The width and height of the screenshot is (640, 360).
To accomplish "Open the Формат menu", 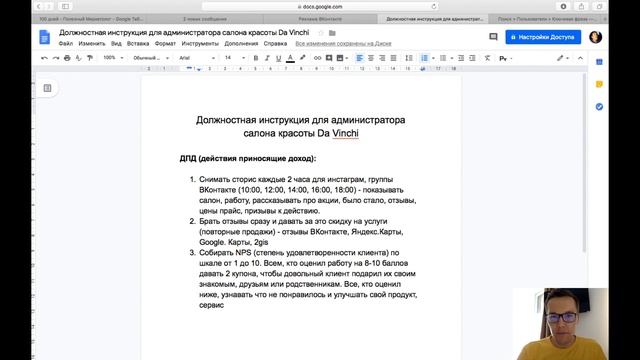I will pyautogui.click(x=165, y=43).
